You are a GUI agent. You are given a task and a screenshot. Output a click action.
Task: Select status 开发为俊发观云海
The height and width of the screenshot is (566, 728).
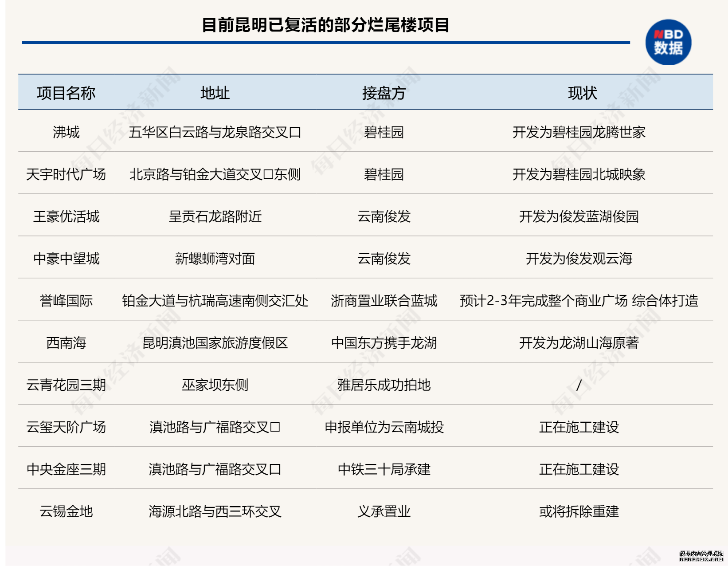click(x=579, y=259)
